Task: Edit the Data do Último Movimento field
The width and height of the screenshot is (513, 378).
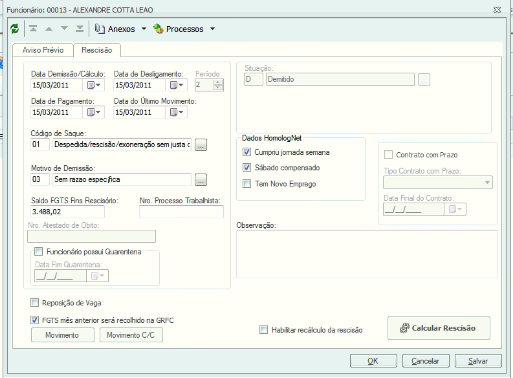Action: 139,112
